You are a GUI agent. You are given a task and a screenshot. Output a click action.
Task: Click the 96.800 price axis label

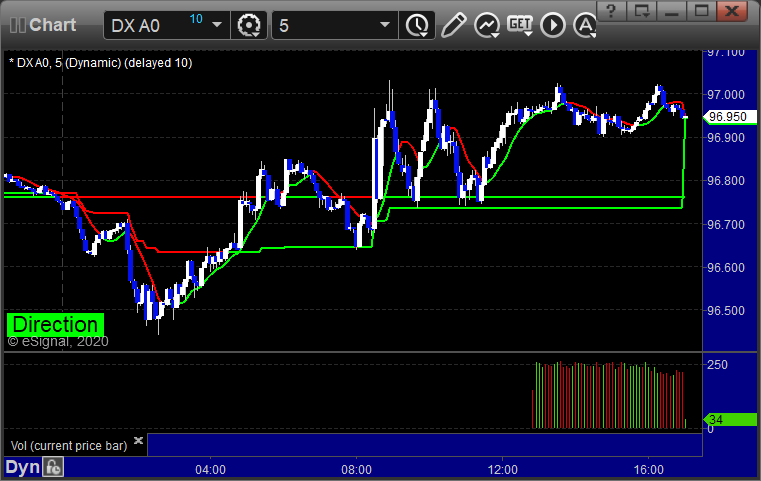[726, 181]
